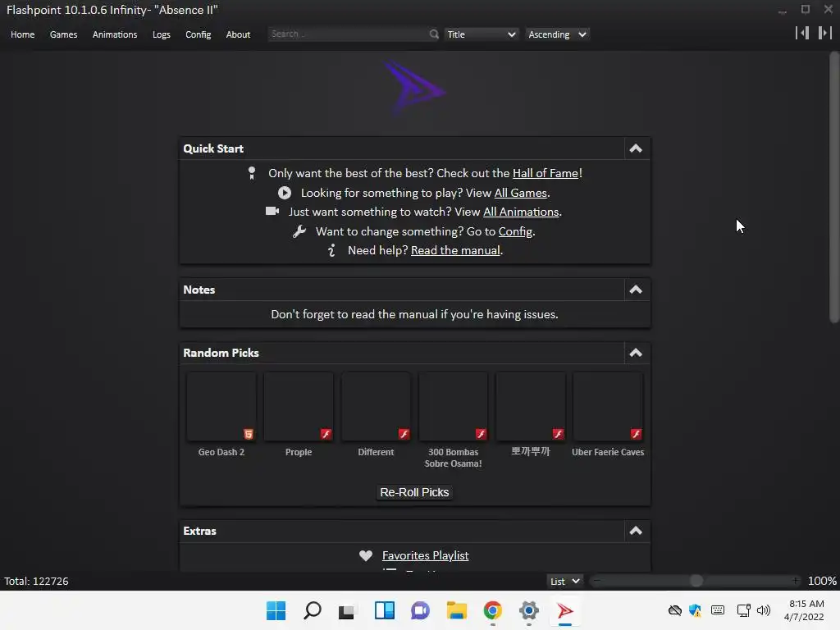Screen dimensions: 840x630
Task: Open Windows Start menu
Action: pos(276,610)
